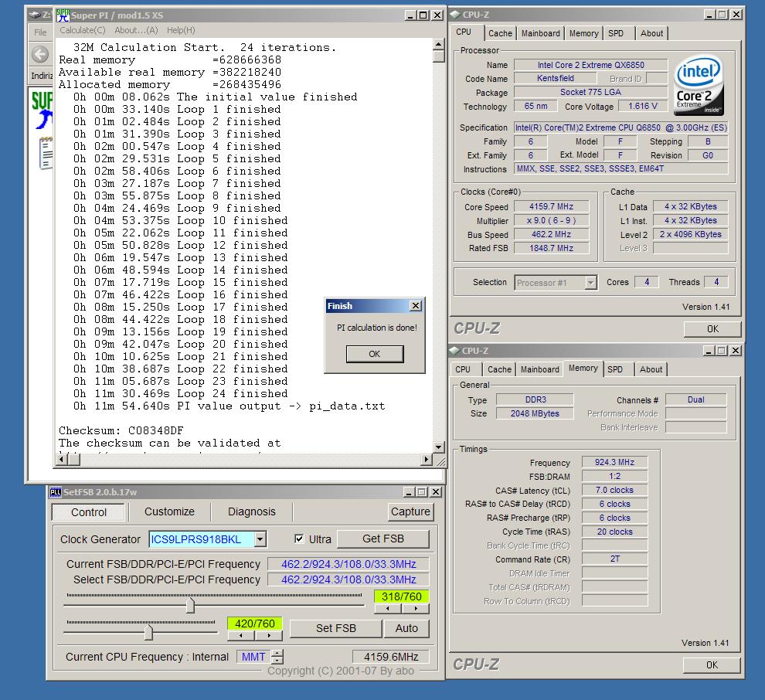Image resolution: width=765 pixels, height=700 pixels.
Task: Click the memory Frequency 924.3 MHz value
Action: click(x=615, y=463)
